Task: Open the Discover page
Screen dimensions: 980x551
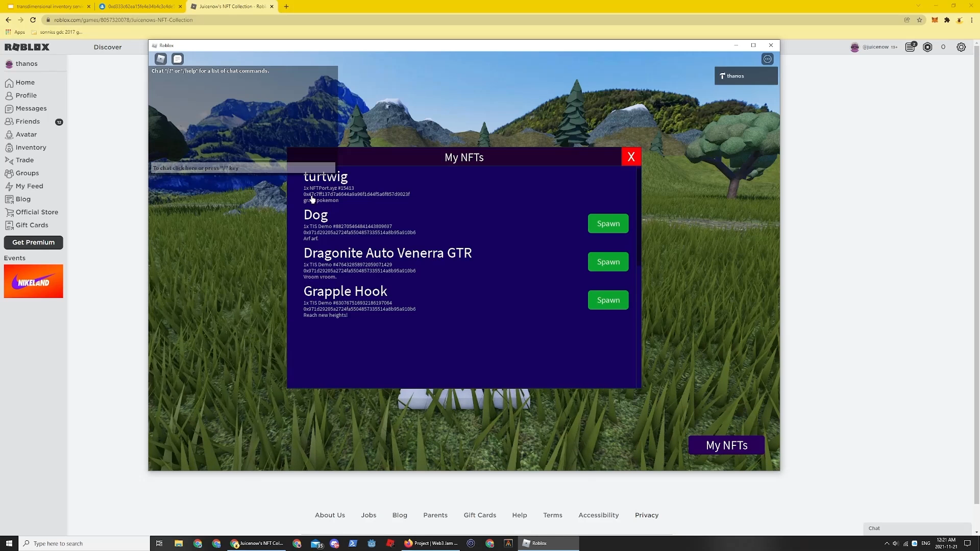Action: [x=108, y=47]
